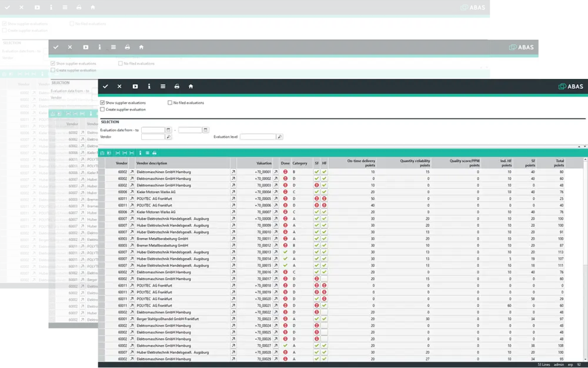
Task: Open calendar picker for Evaluation date from
Action: point(168,130)
